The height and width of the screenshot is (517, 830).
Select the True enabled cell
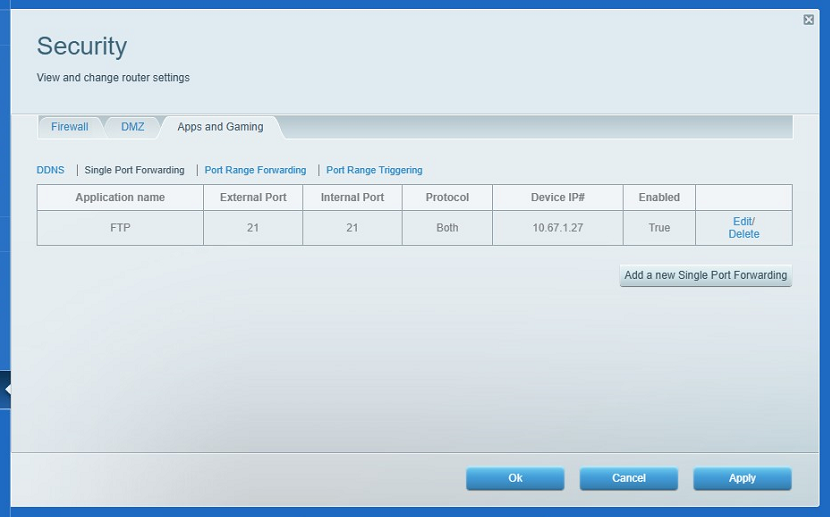click(659, 228)
